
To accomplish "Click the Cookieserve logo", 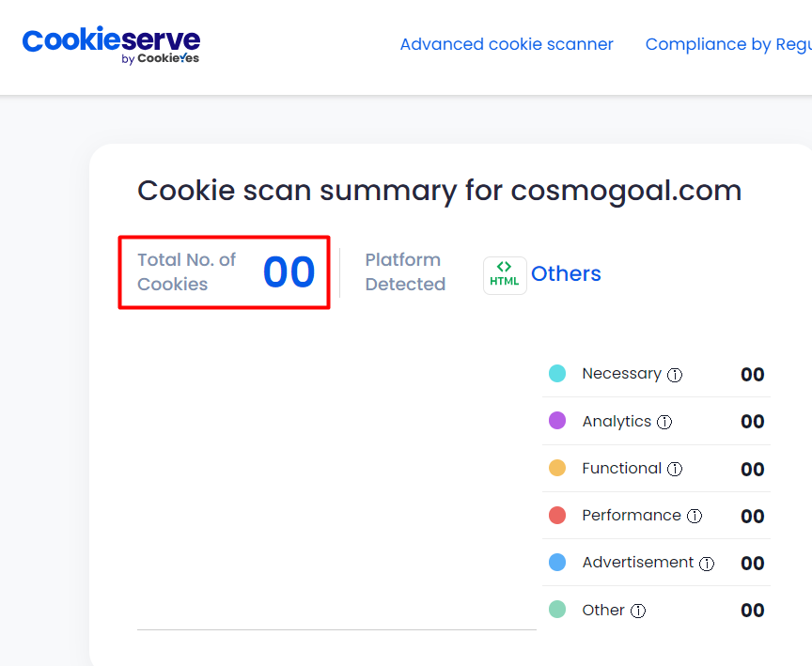I will [x=111, y=45].
